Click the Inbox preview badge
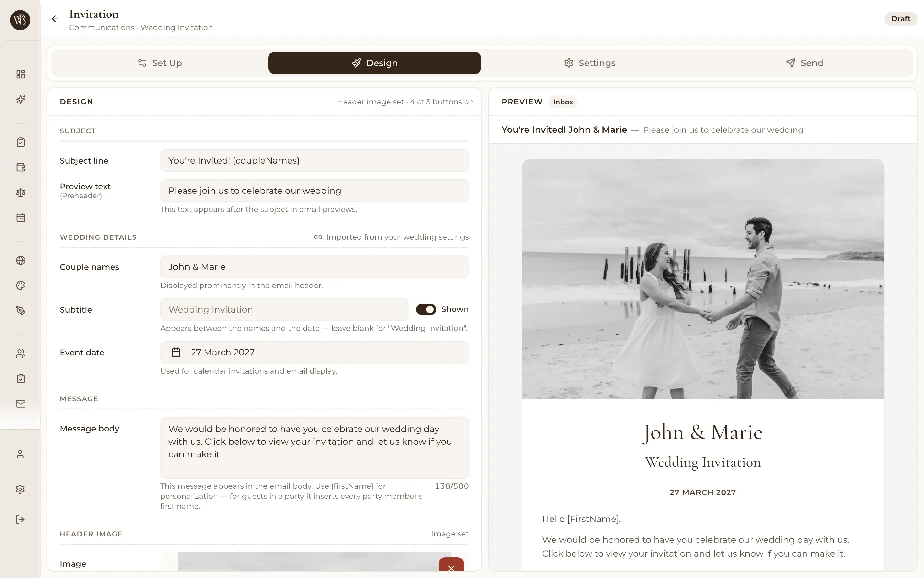This screenshot has width=924, height=578. [563, 102]
